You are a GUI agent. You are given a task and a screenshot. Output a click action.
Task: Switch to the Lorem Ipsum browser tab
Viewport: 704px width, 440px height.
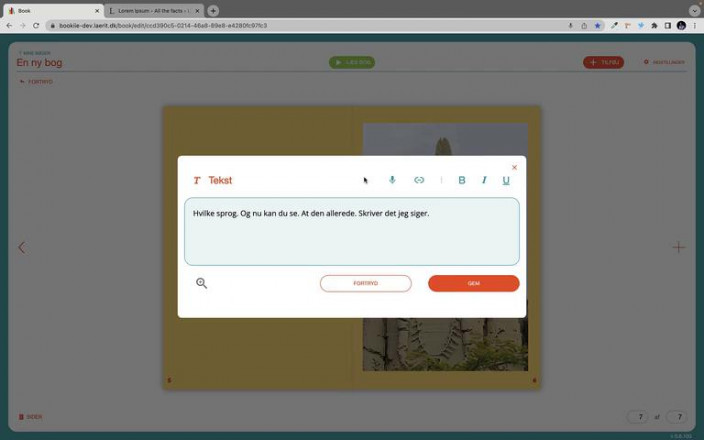pyautogui.click(x=153, y=11)
